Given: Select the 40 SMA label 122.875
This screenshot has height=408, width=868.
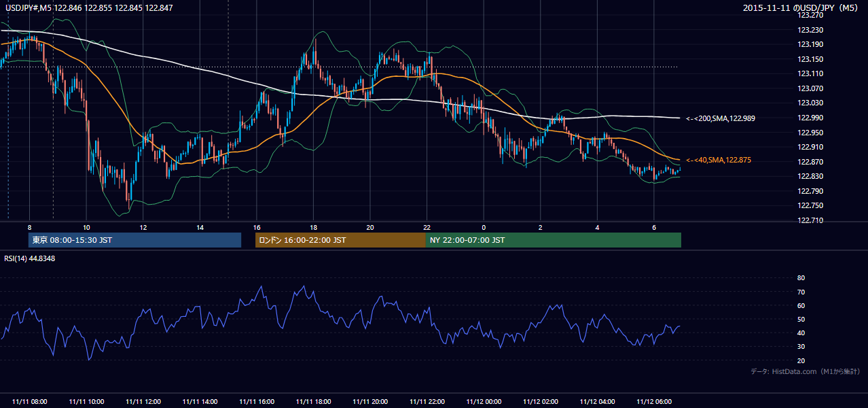Looking at the screenshot, I should 717,160.
